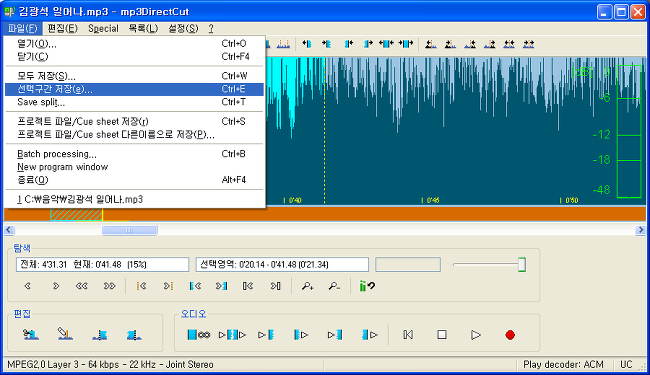Jump to beginning of file icon
650x375 pixels.
coord(248,286)
